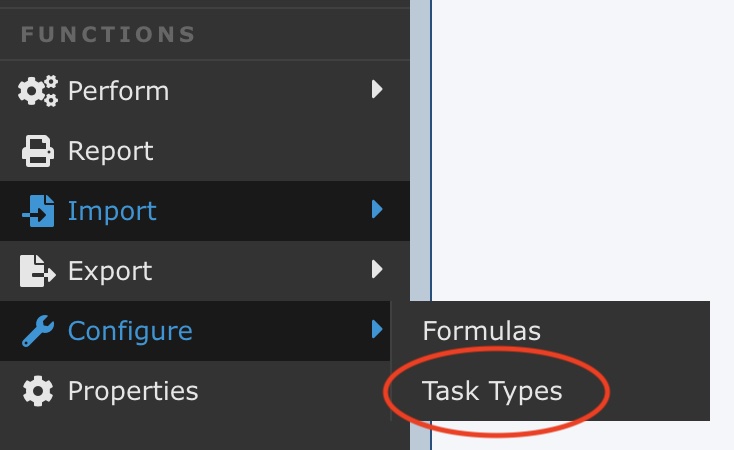Screen dimensions: 734x450
Task: Open the Properties menu label
Action: click(133, 391)
